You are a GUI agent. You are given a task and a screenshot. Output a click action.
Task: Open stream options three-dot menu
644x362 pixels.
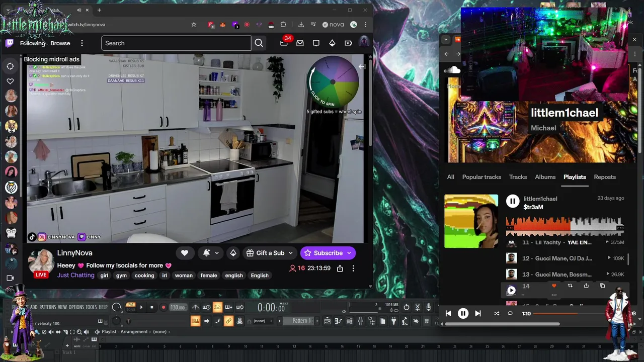pyautogui.click(x=353, y=268)
